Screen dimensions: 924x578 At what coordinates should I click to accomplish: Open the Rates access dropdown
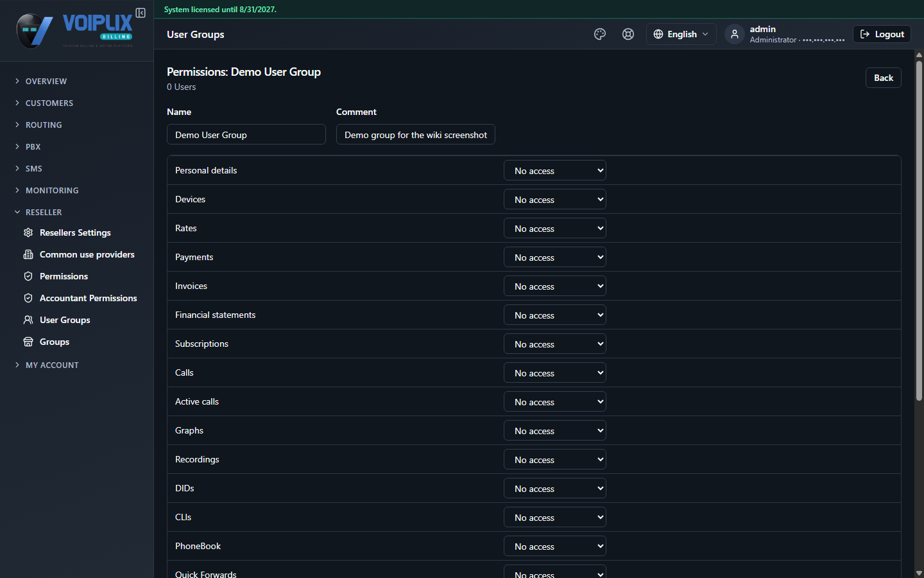pos(555,228)
